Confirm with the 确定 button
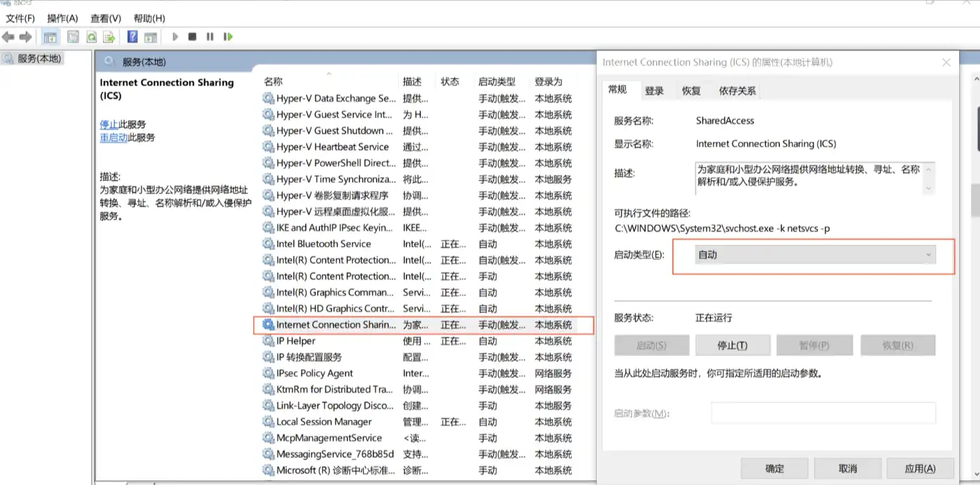The width and height of the screenshot is (980, 485). [775, 468]
